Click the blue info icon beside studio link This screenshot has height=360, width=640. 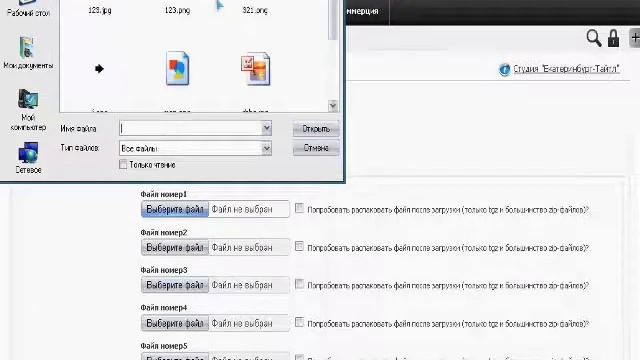click(x=504, y=69)
